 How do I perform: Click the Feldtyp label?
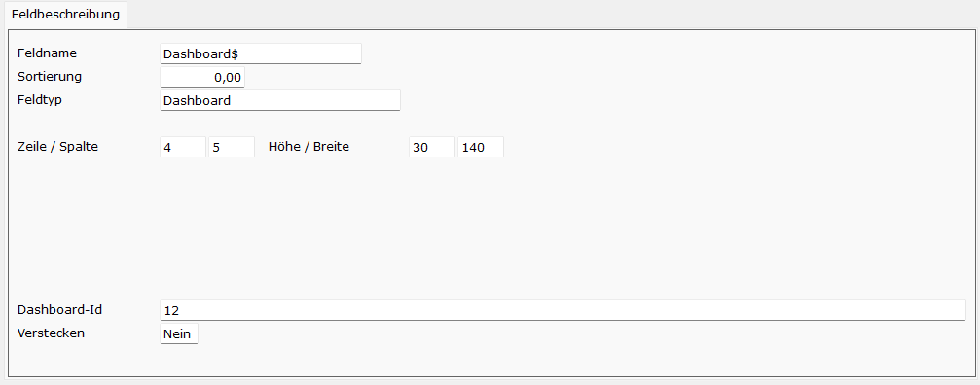40,100
